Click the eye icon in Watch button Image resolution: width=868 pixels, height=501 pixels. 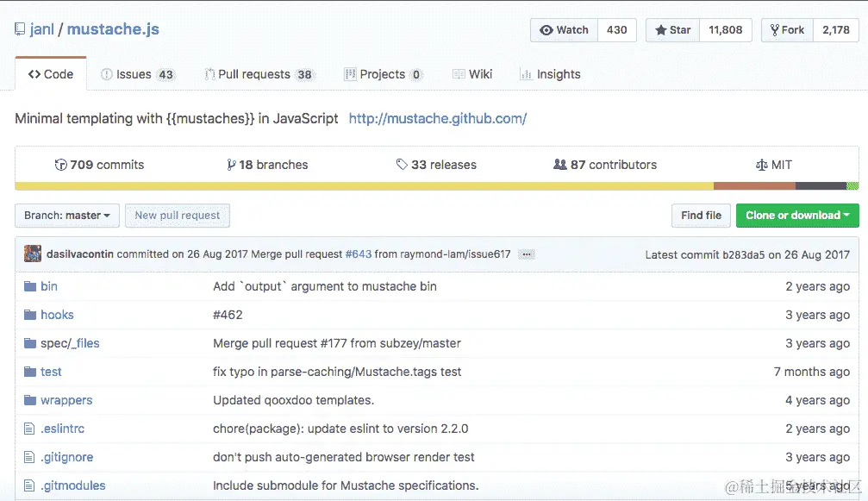click(546, 30)
